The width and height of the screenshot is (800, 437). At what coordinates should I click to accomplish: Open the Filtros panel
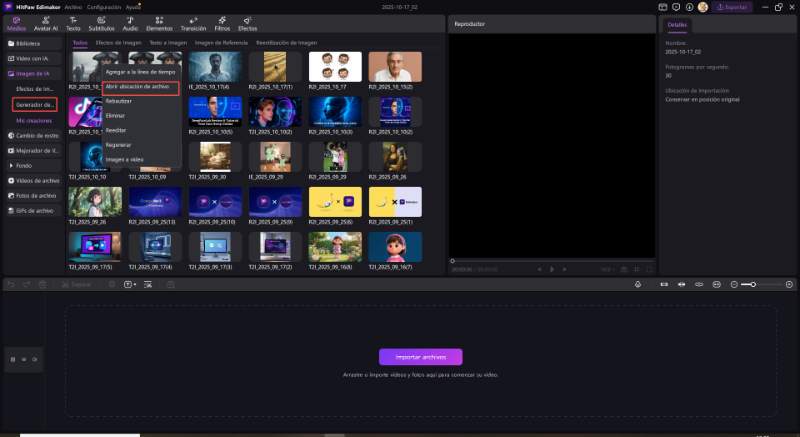(x=222, y=23)
